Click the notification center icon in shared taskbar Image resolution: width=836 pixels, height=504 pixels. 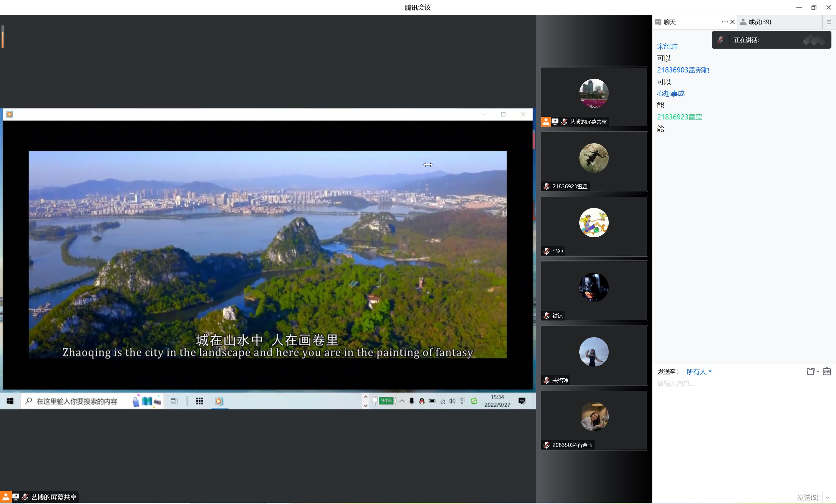[522, 401]
